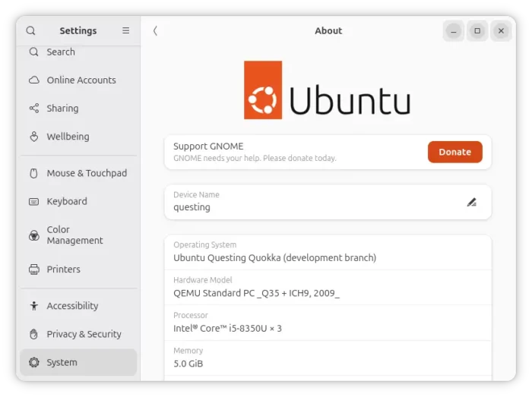Screen dimensions: 532x397
Task: Click the pencil icon to rename device
Action: (471, 202)
